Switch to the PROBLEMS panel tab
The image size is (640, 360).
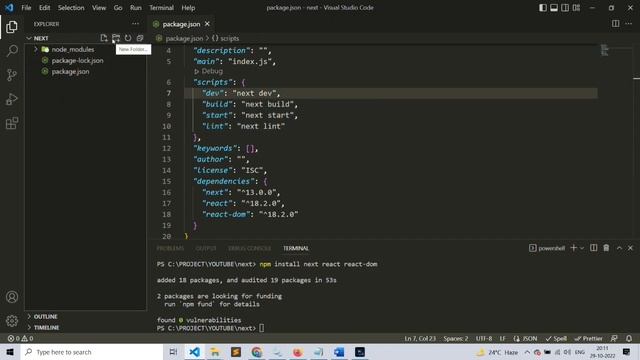point(170,248)
